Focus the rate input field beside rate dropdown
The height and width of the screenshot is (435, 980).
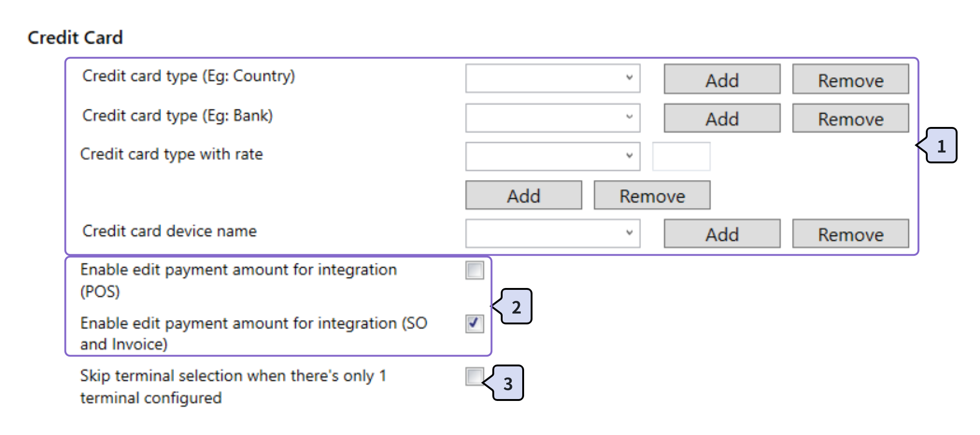(681, 156)
